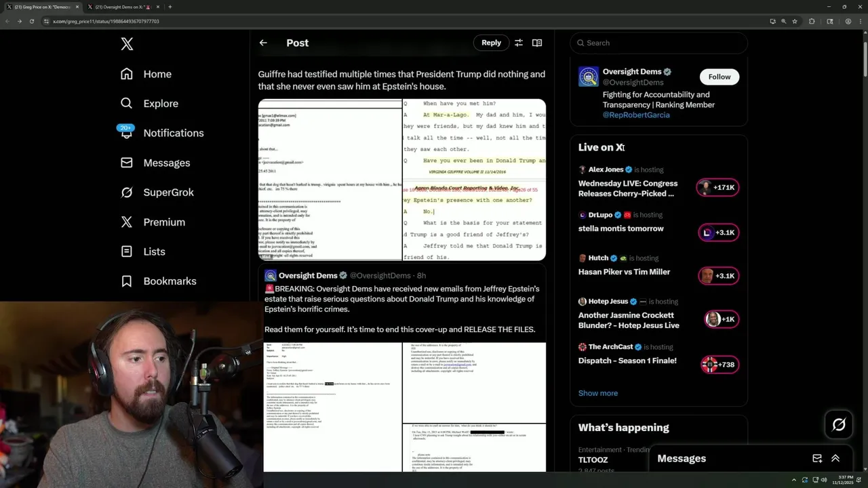
Task: Open browser extensions puzzle icon
Action: coord(812,21)
